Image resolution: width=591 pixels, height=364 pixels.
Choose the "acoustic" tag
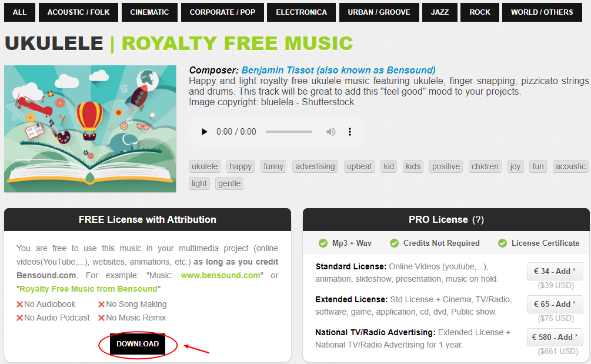click(x=570, y=166)
